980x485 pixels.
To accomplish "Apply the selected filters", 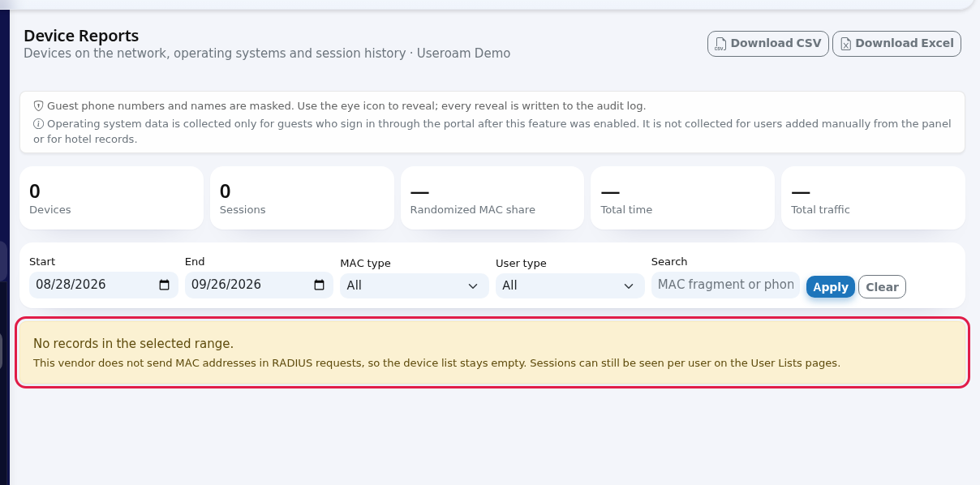I will click(x=831, y=286).
